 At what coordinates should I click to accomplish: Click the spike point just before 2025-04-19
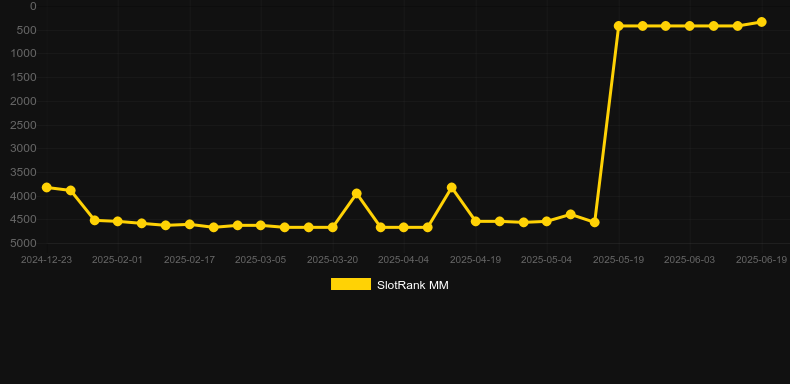click(451, 187)
